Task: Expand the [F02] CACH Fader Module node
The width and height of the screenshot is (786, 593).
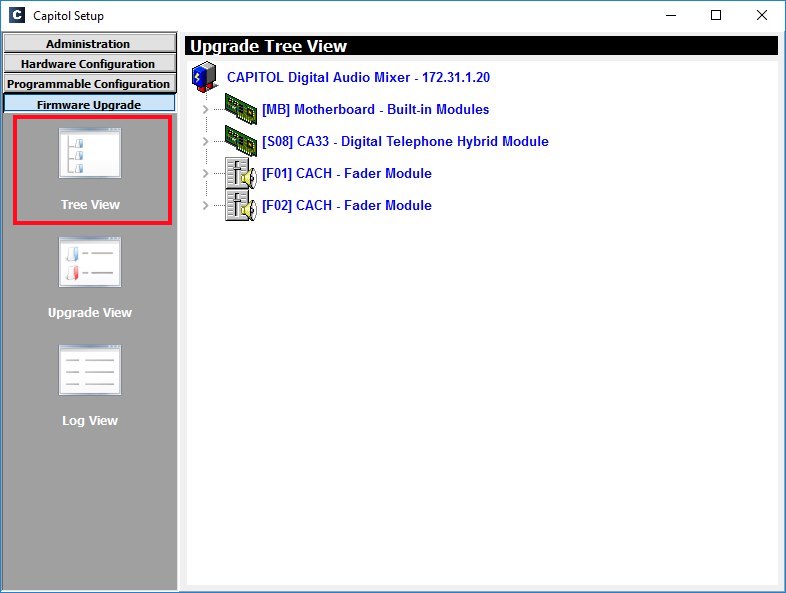Action: pyautogui.click(x=206, y=206)
